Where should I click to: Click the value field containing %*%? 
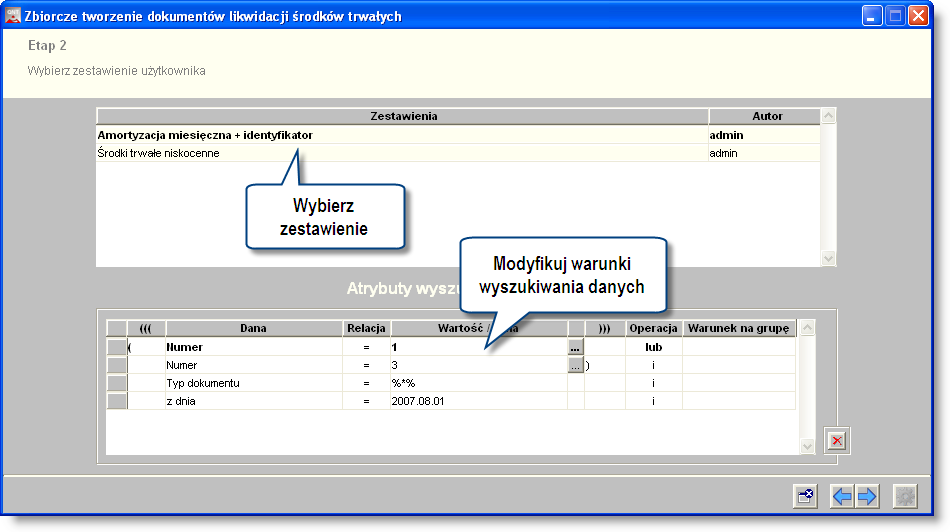pyautogui.click(x=479, y=384)
